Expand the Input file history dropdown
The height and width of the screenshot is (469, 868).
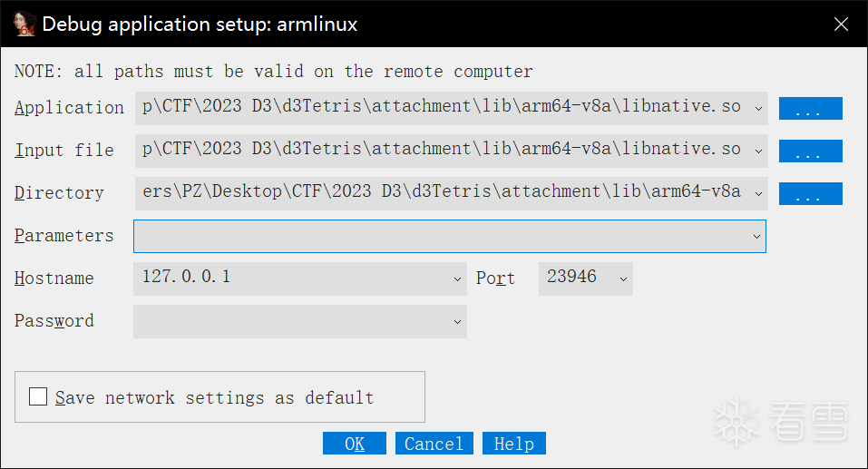(758, 151)
